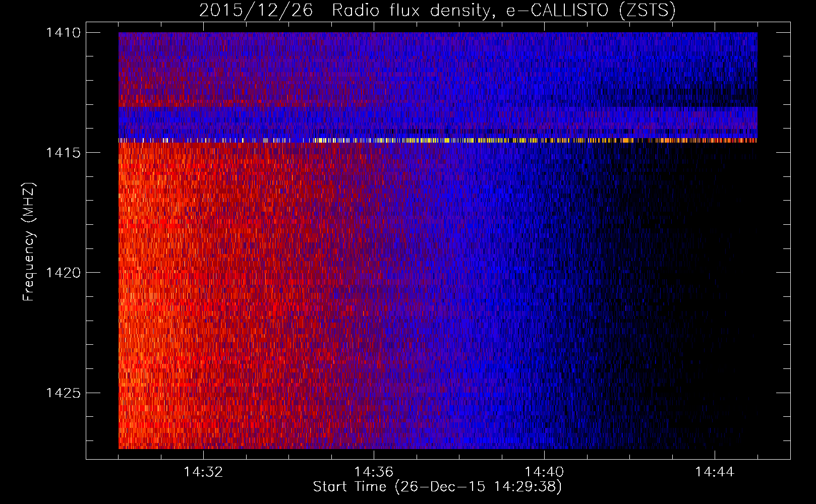
Task: Click the 14:32 time axis label
Action: click(x=203, y=472)
